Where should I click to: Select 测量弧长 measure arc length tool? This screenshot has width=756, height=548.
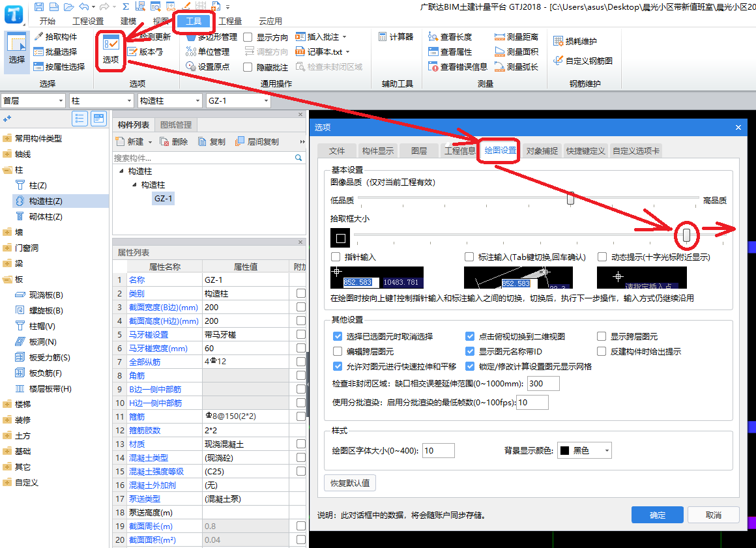coord(516,66)
